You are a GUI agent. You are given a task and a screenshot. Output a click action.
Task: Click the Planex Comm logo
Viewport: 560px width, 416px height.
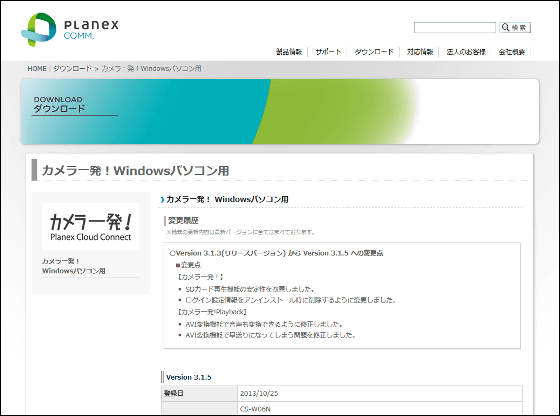70,29
